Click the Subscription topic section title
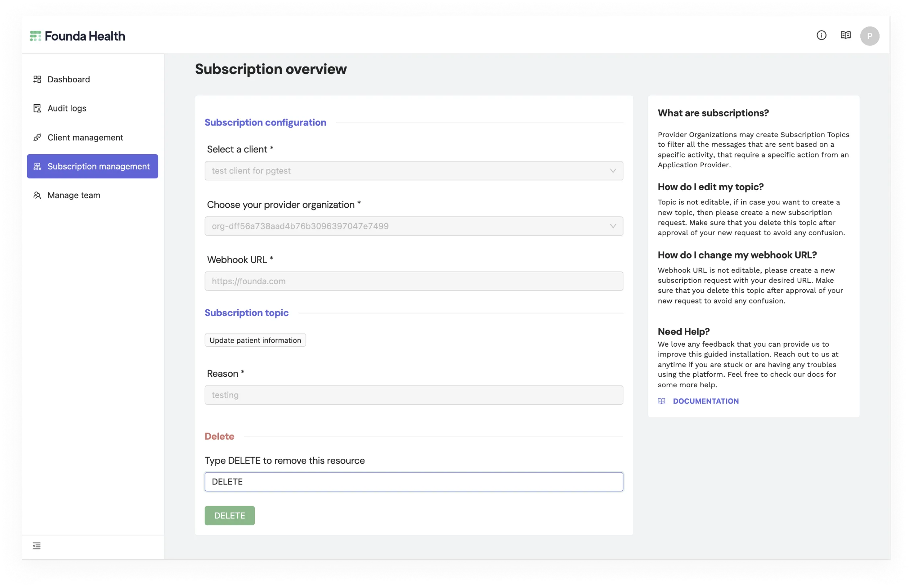The width and height of the screenshot is (913, 588). coord(246,313)
